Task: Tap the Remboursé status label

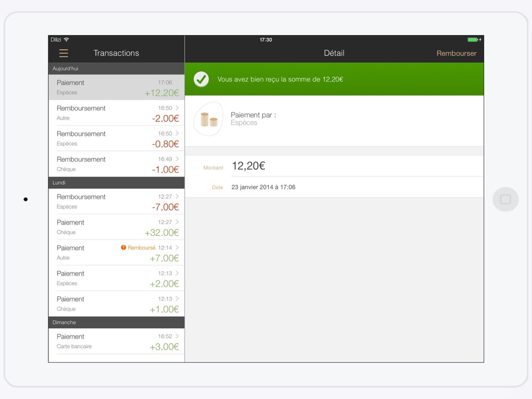Action: [x=142, y=248]
